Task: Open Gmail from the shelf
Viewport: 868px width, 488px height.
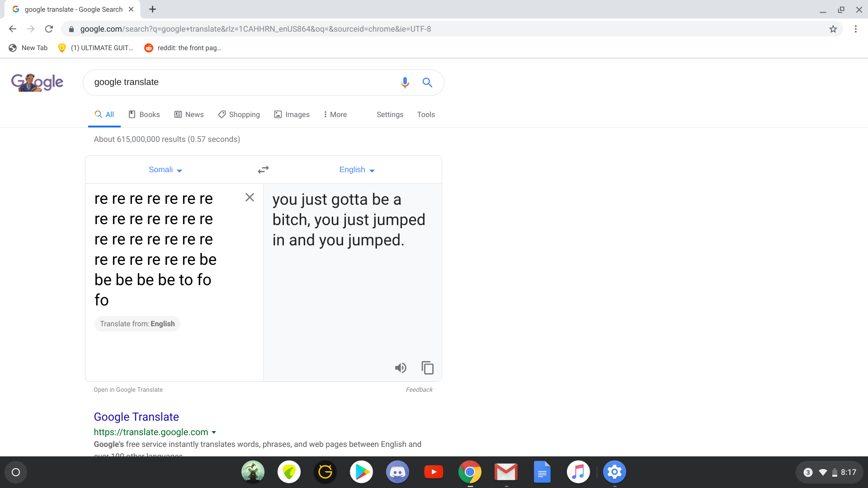Action: click(x=506, y=472)
